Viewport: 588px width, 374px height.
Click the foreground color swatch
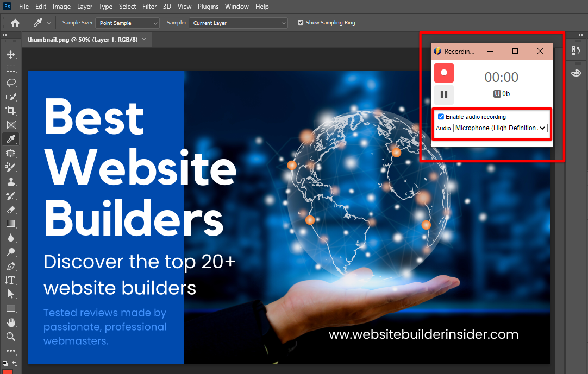coord(8,372)
